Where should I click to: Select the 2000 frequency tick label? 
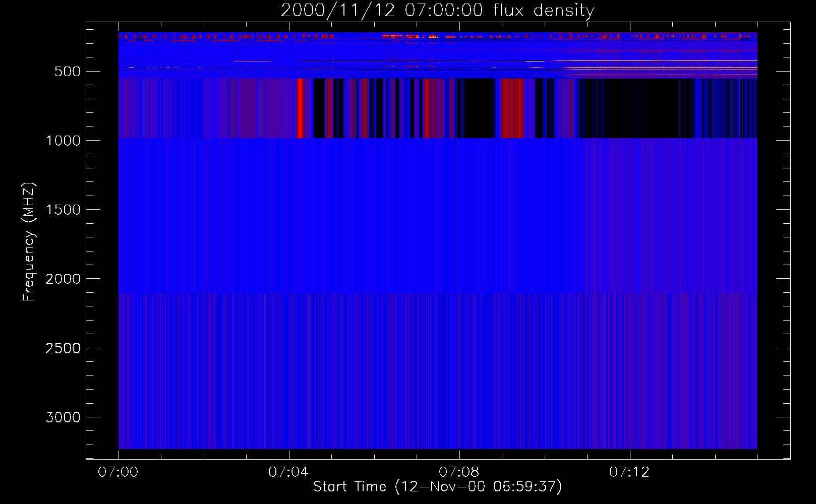pos(63,279)
